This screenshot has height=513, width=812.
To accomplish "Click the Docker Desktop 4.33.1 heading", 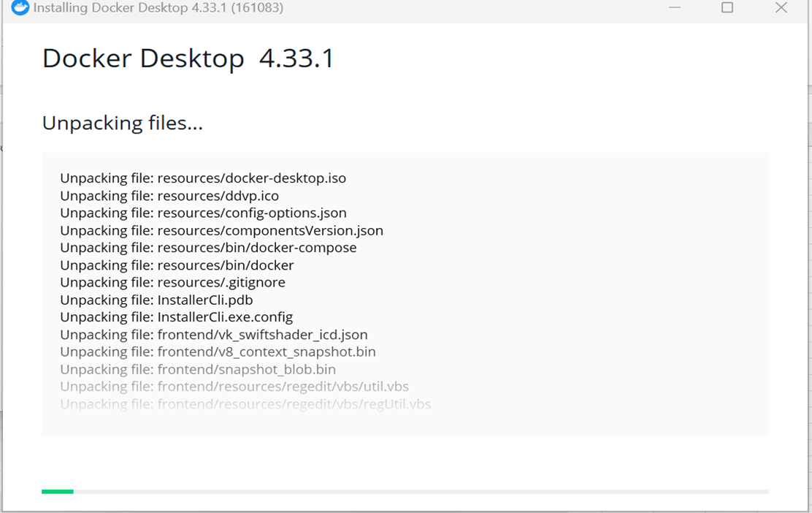I will click(188, 58).
